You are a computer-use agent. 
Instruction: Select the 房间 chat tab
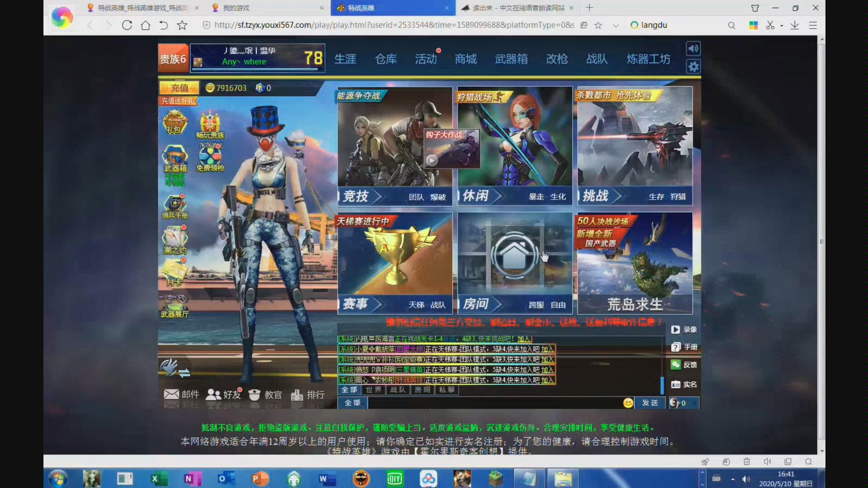click(x=422, y=390)
